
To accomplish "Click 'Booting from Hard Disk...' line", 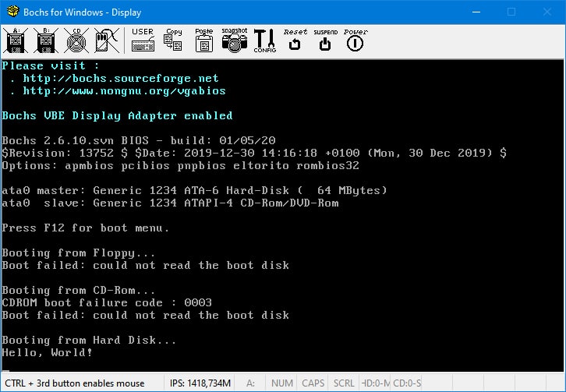I will (x=89, y=340).
